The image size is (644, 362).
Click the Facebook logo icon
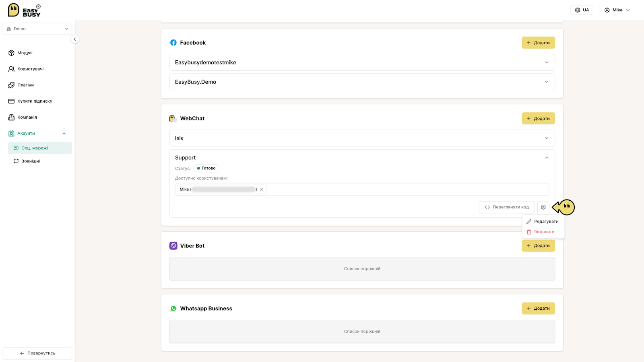(x=173, y=43)
